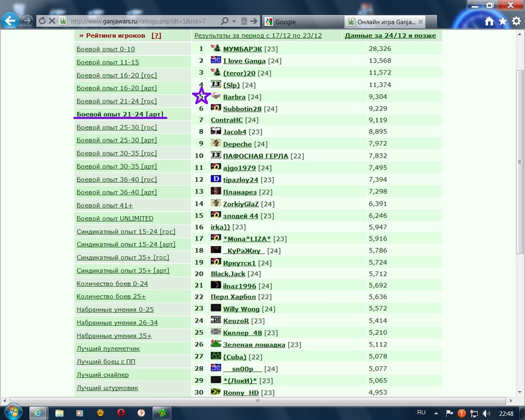Open the browser Home icon

(x=489, y=21)
